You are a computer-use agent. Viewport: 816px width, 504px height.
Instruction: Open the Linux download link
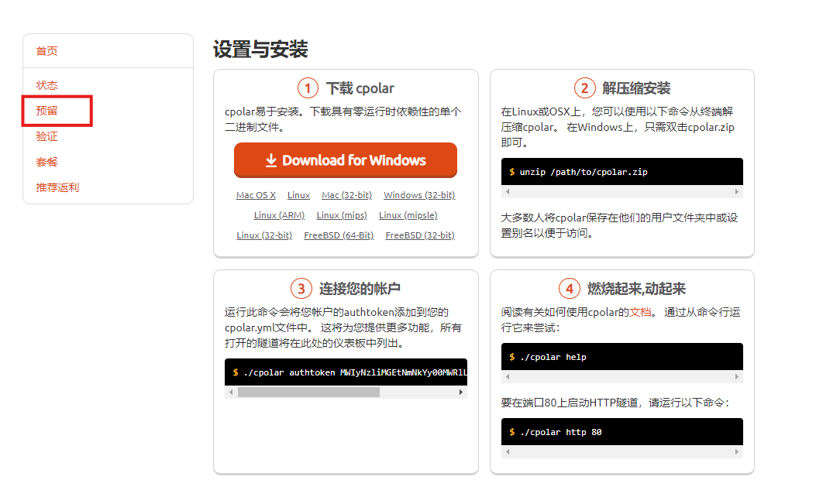click(x=298, y=195)
